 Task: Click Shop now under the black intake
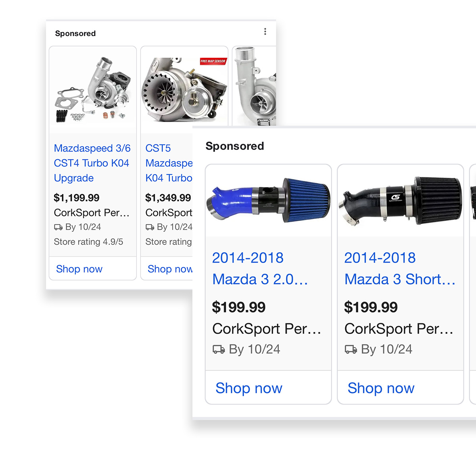click(381, 388)
